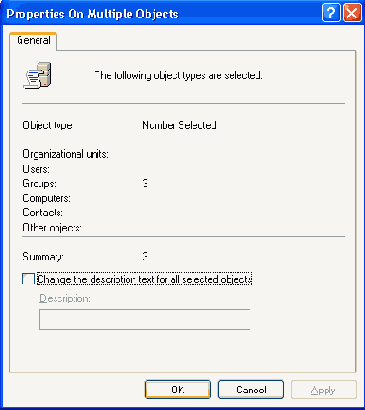Click the Summary count value
Viewport: 365px width, 410px height.
click(145, 256)
